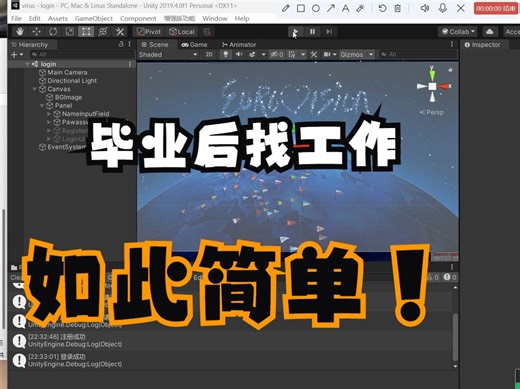The image size is (520, 389).
Task: Select the Rotate tool
Action: pyautogui.click(x=53, y=32)
